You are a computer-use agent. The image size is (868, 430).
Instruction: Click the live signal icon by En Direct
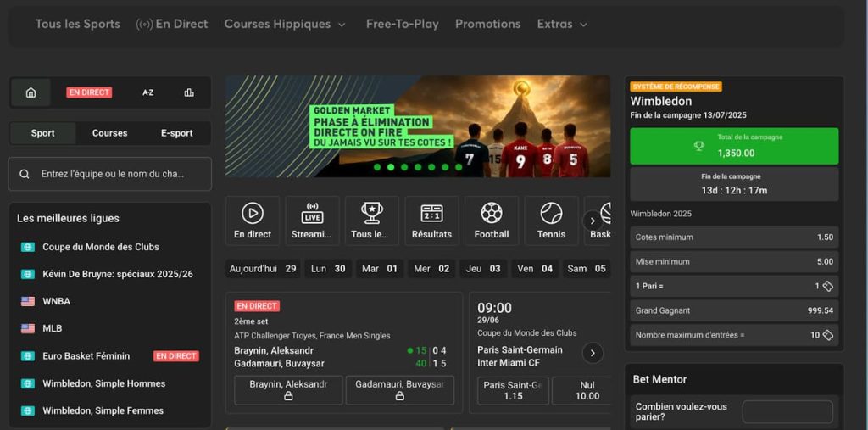pyautogui.click(x=144, y=25)
